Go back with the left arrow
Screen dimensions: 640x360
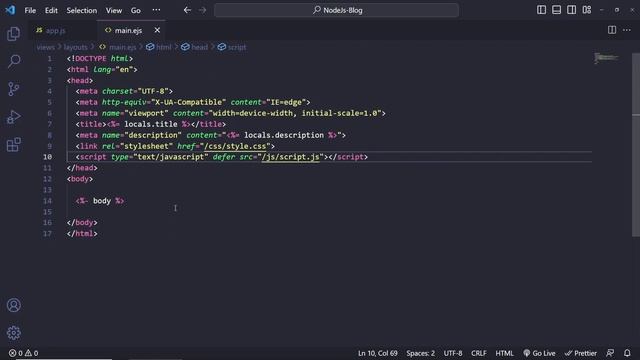tap(187, 10)
